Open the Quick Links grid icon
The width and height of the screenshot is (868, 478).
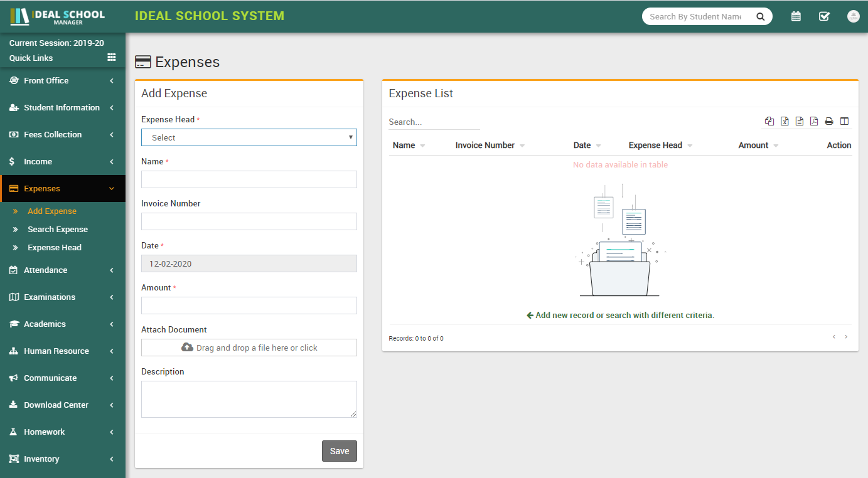112,57
